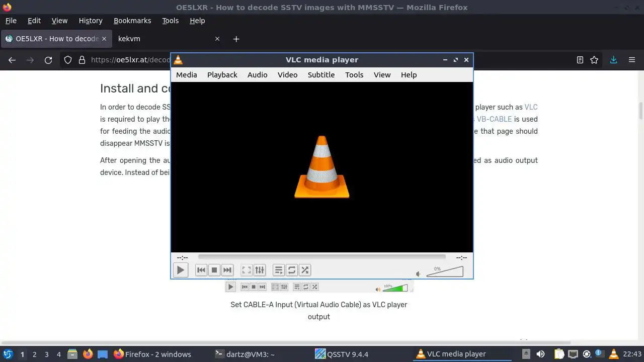The height and width of the screenshot is (362, 644).
Task: Open the View menu in Firefox
Action: click(59, 21)
